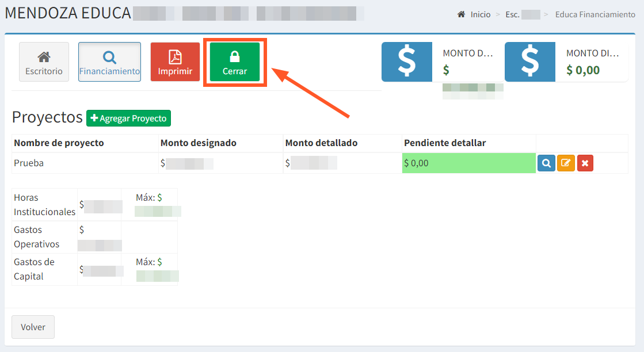Click the green $ 0,00 Pendiente detallar cell
The height and width of the screenshot is (352, 644).
[468, 163]
